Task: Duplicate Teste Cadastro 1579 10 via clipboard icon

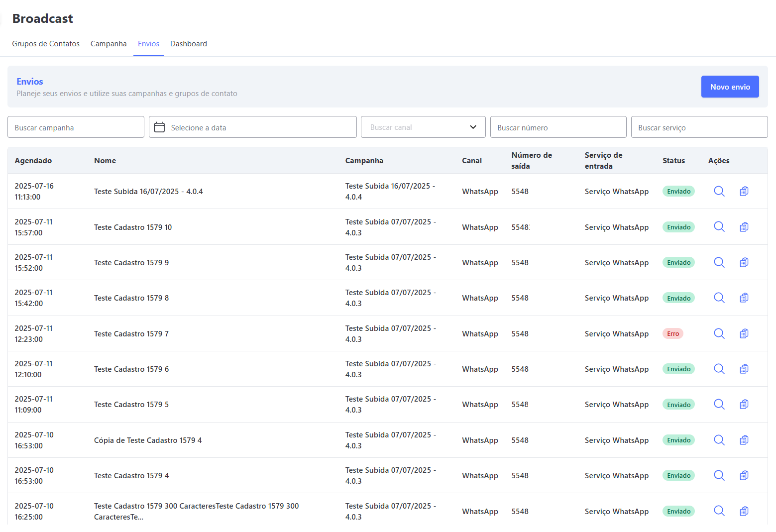Action: point(744,227)
